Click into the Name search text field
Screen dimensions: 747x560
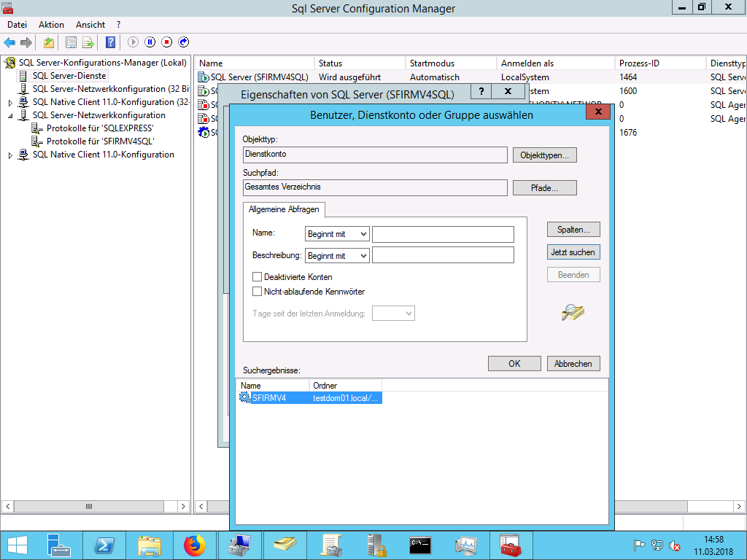click(443, 234)
